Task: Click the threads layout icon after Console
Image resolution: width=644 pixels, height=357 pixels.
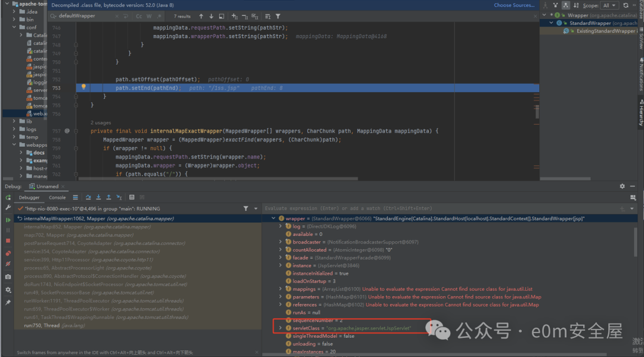Action: 75,197
